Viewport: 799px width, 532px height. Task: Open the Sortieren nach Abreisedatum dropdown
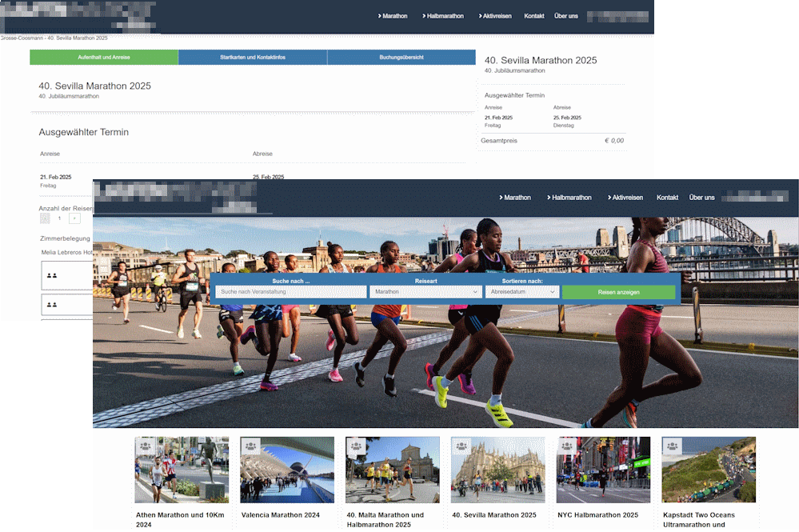521,292
